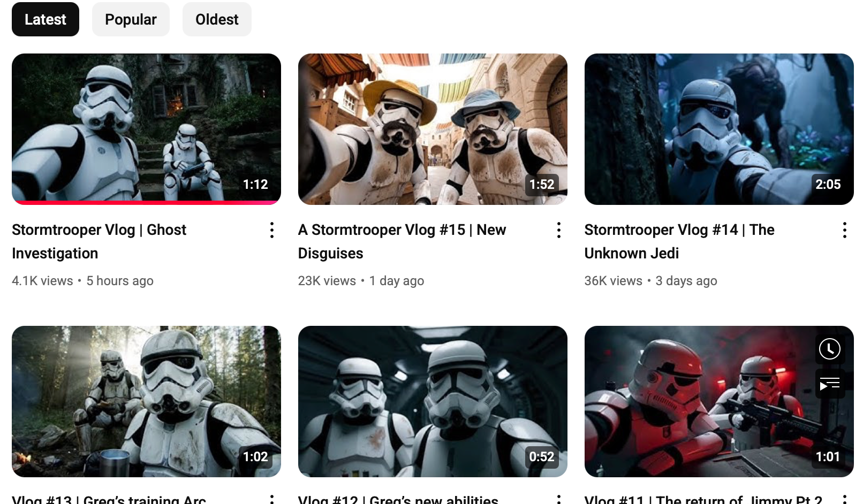Image resolution: width=863 pixels, height=504 pixels.
Task: Open the Vlog #11 return of Jimmy title
Action: pos(703,499)
